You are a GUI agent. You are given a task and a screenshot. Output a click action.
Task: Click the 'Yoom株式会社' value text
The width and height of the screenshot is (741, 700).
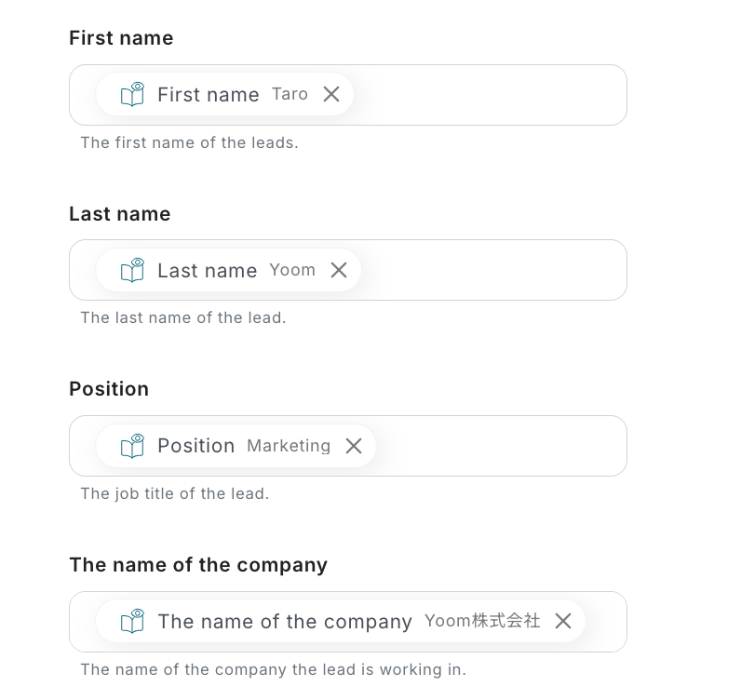point(482,621)
